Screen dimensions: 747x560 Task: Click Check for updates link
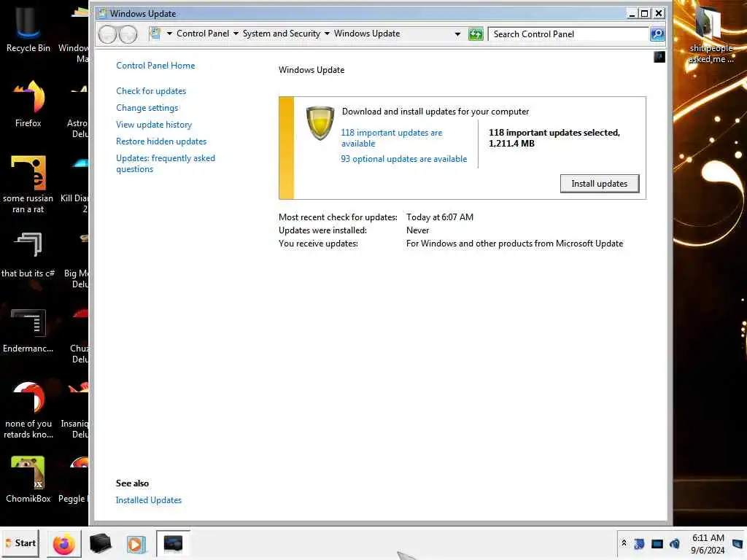coord(151,91)
